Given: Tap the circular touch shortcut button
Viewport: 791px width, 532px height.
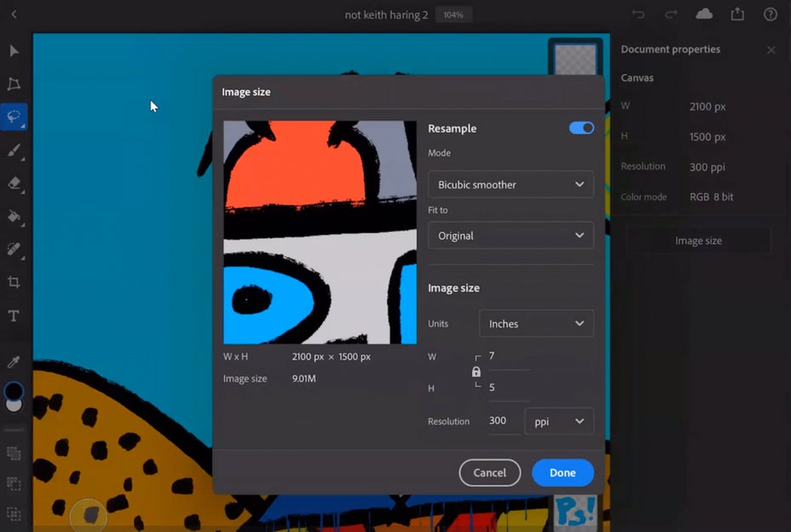Looking at the screenshot, I should [88, 515].
